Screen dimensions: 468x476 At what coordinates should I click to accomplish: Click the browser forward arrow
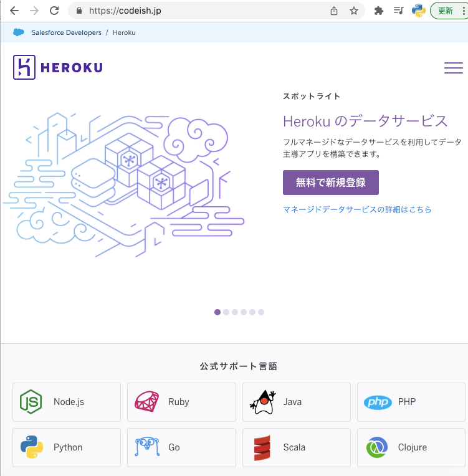[34, 11]
